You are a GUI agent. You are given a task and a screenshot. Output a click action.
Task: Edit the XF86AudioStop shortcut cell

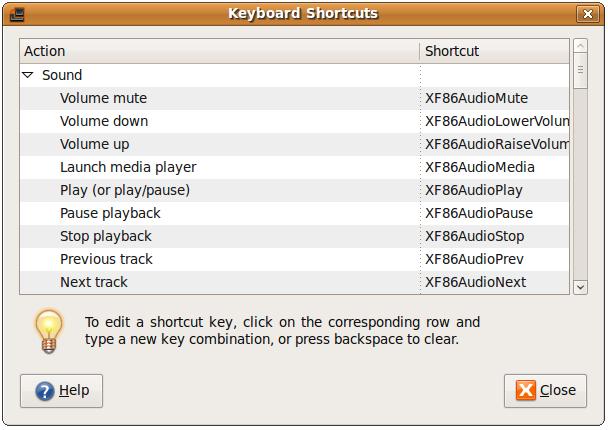tap(475, 236)
